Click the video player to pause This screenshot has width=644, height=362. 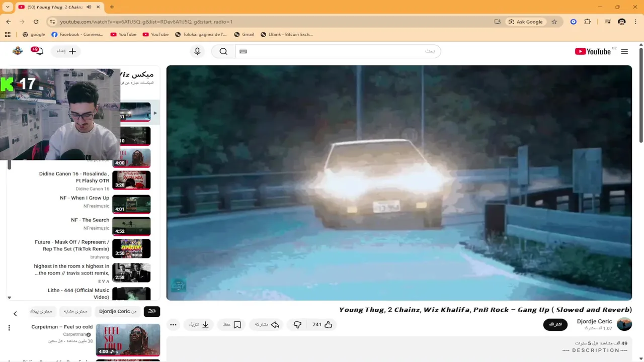[x=399, y=183]
